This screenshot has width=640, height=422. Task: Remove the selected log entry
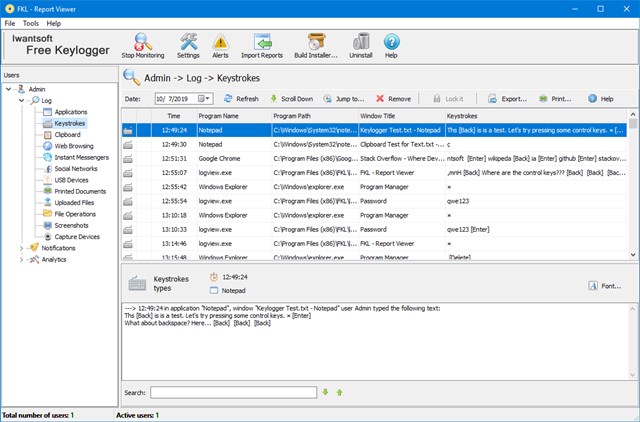tap(393, 99)
